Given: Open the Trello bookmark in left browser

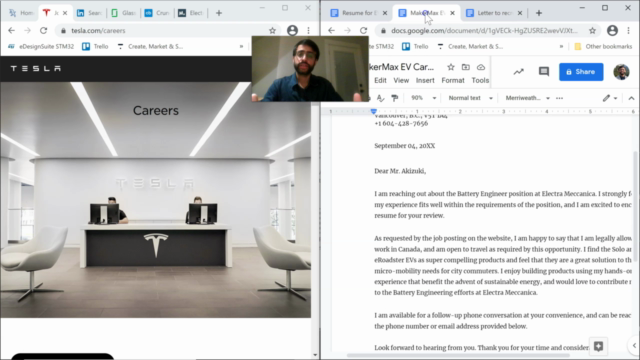Looking at the screenshot, I should click(95, 47).
